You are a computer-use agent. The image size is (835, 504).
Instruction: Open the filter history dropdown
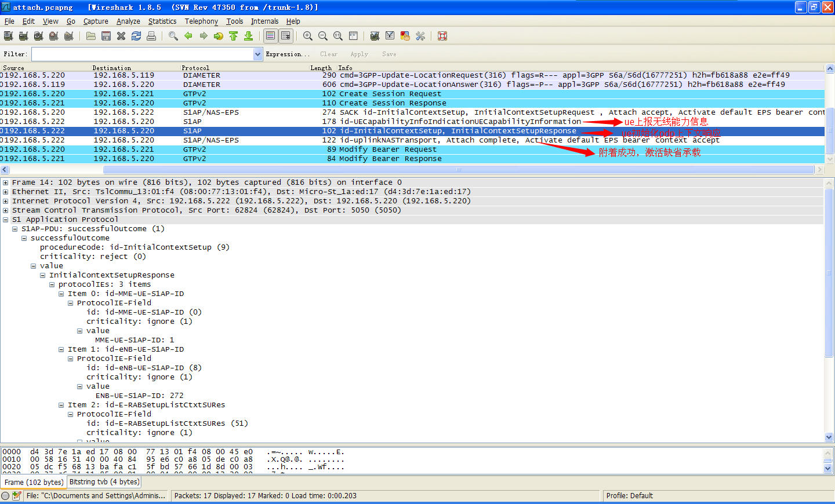(x=258, y=54)
